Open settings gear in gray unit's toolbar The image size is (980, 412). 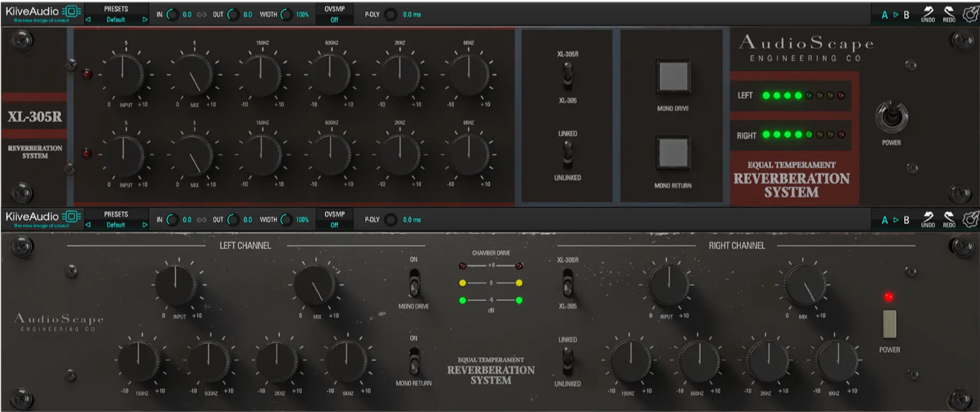point(970,219)
